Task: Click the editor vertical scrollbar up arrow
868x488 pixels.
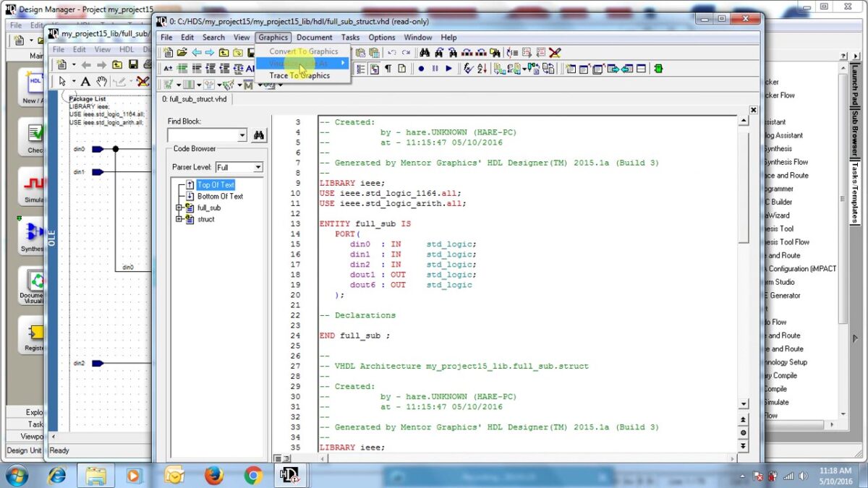Action: tap(744, 120)
